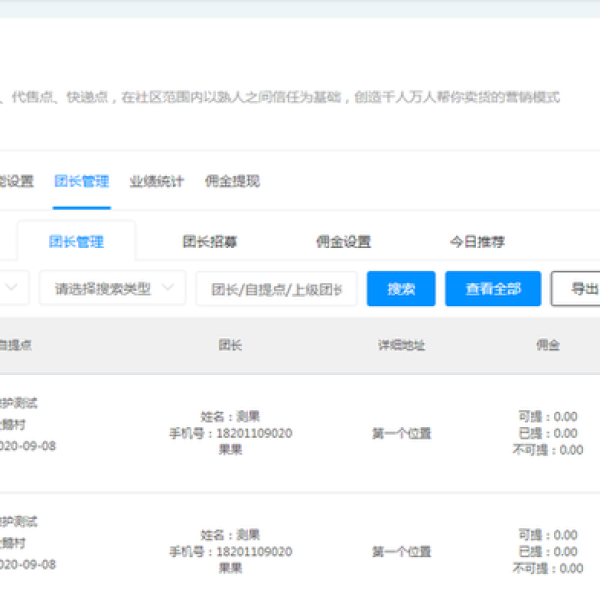Screen dimensions: 600x600
Task: Click the 导出 export button
Action: (x=580, y=289)
